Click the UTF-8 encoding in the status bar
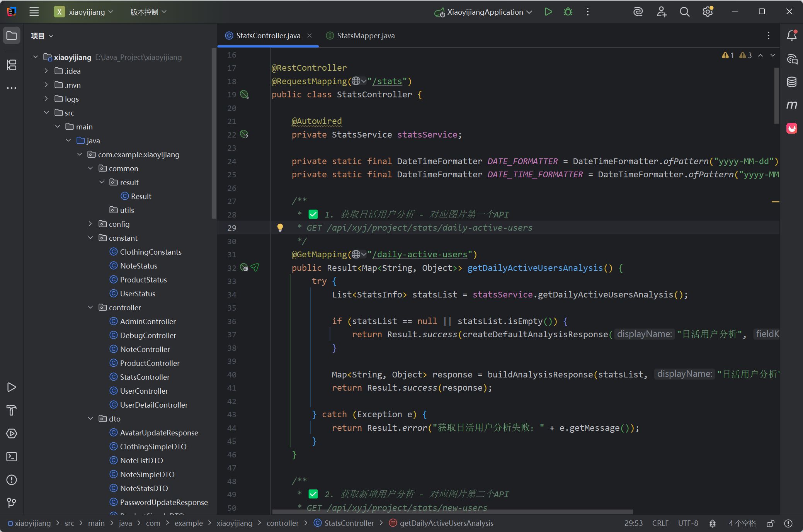This screenshot has height=532, width=803. coord(688,523)
